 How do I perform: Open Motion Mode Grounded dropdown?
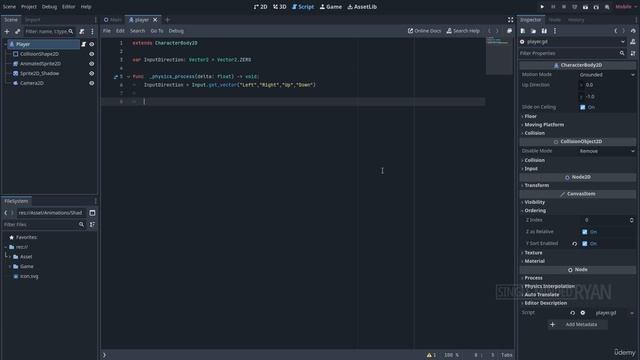607,75
